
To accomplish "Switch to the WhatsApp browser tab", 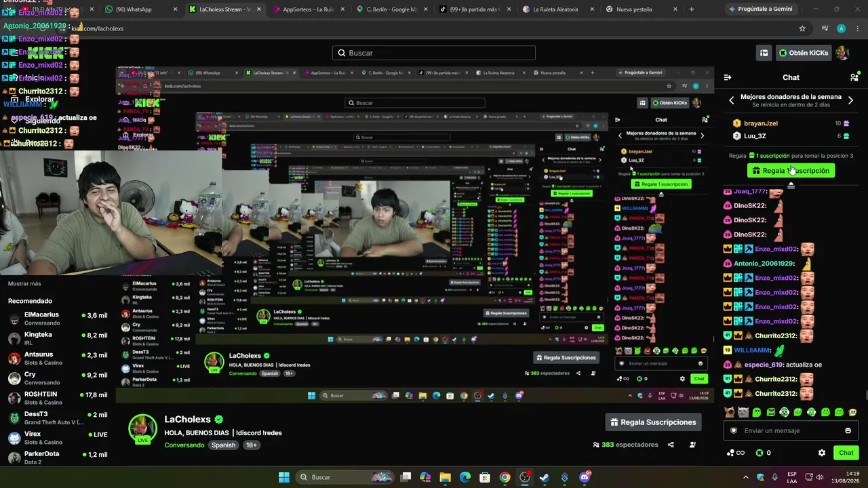I will 139,9.
